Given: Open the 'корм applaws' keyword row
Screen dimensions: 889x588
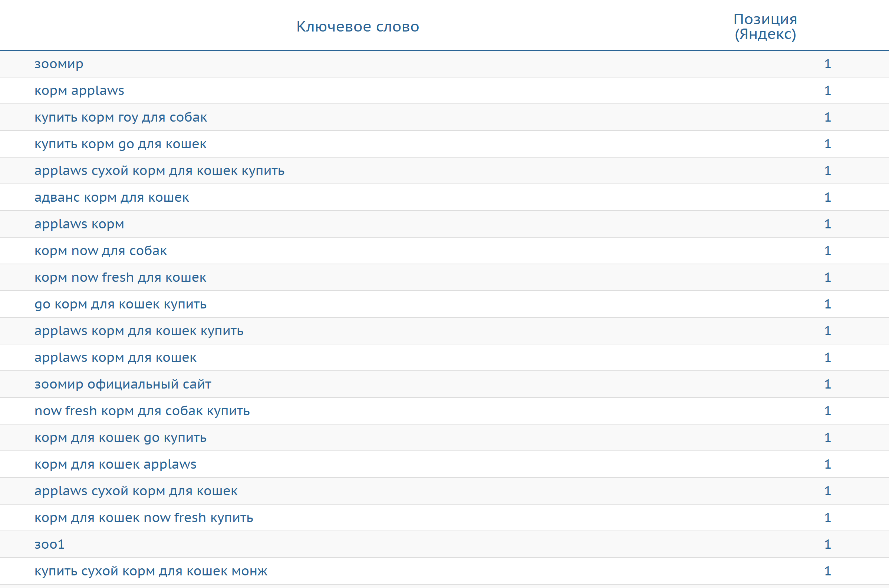Looking at the screenshot, I should tap(79, 90).
